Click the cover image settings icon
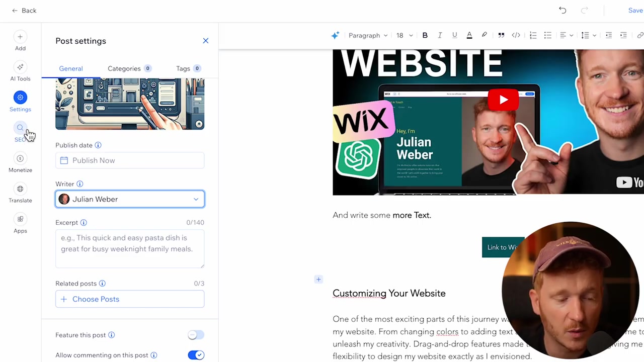This screenshot has height=362, width=644. click(199, 124)
